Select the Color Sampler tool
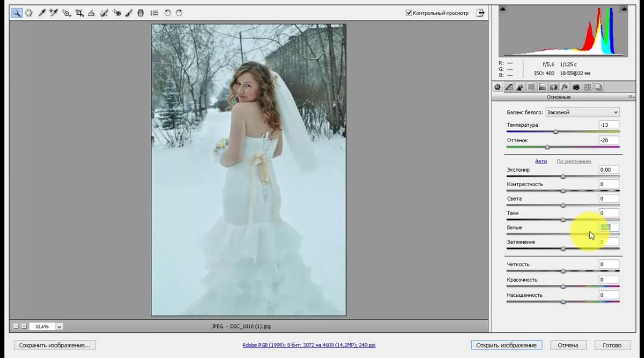644x358 pixels. pyautogui.click(x=54, y=13)
